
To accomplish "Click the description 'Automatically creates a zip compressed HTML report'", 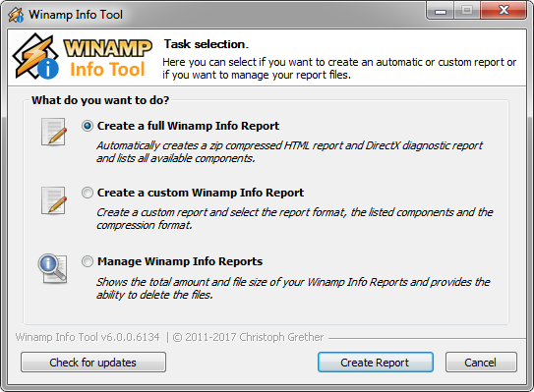I will tap(289, 151).
